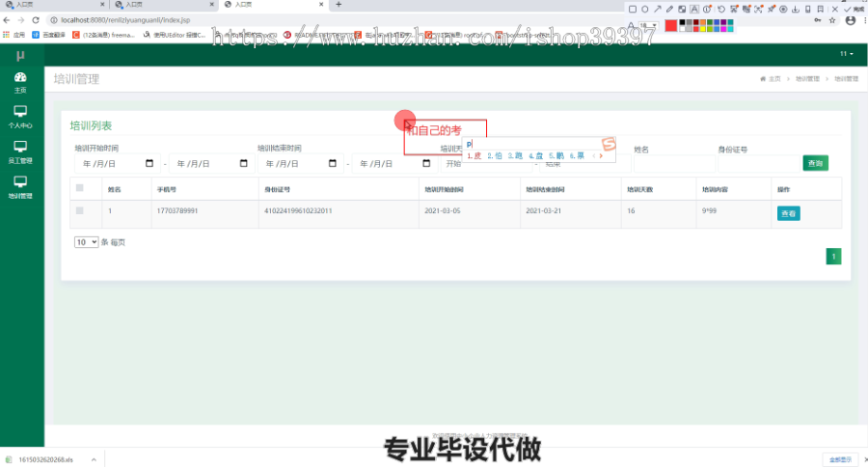Open saved passwords key icon
This screenshot has height=467, width=868.
click(x=818, y=20)
